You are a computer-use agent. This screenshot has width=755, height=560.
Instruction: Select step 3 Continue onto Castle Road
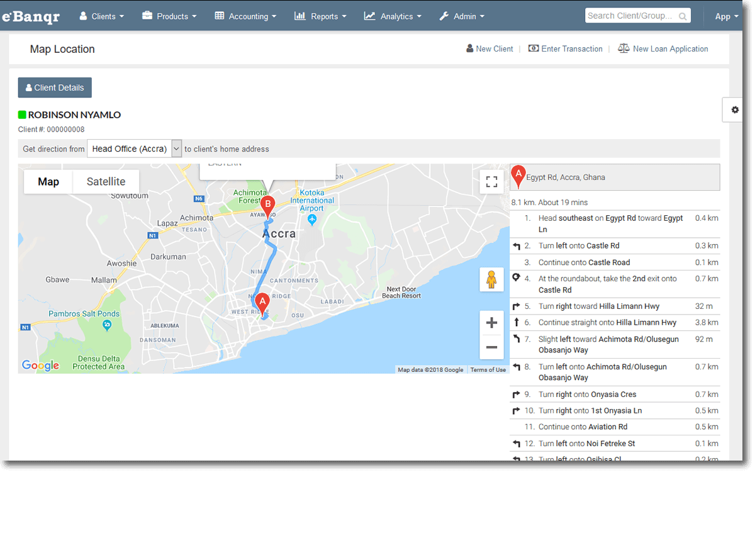615,262
